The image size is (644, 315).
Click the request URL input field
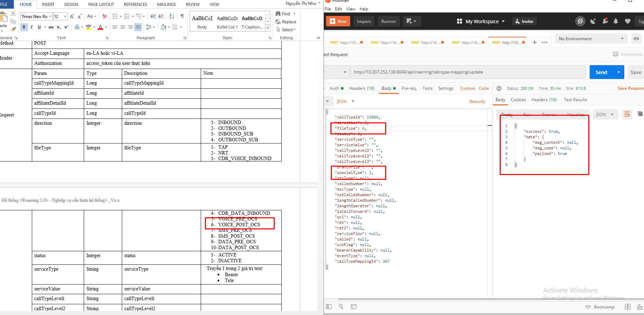pos(467,72)
